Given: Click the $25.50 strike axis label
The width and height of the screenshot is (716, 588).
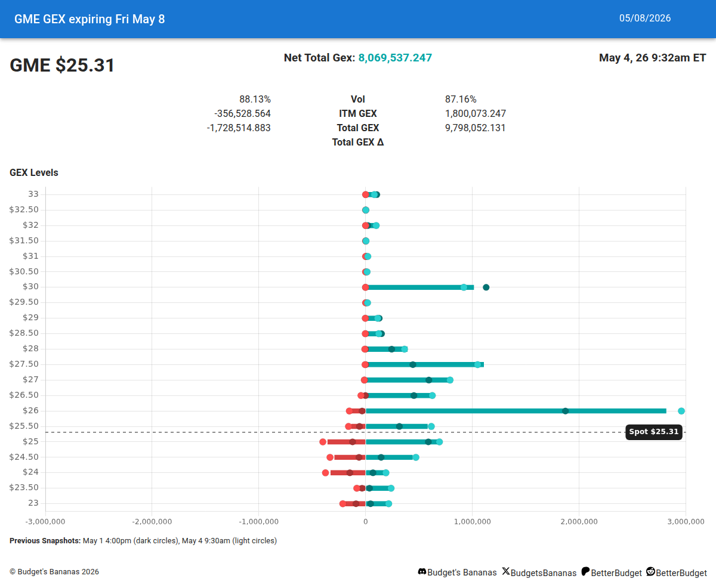Looking at the screenshot, I should point(24,426).
